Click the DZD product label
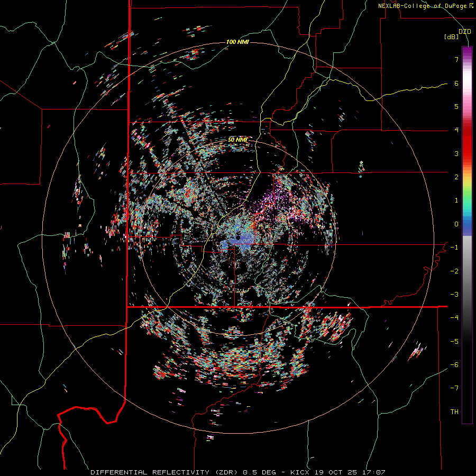The image size is (476, 476). tap(465, 31)
